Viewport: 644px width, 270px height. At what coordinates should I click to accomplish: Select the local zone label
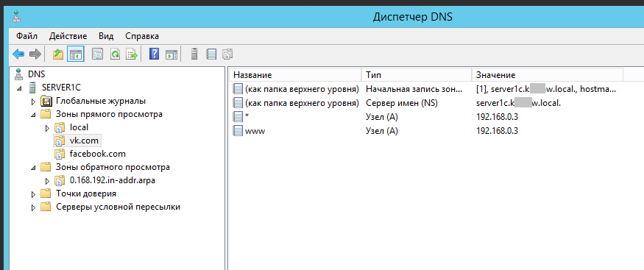click(79, 127)
